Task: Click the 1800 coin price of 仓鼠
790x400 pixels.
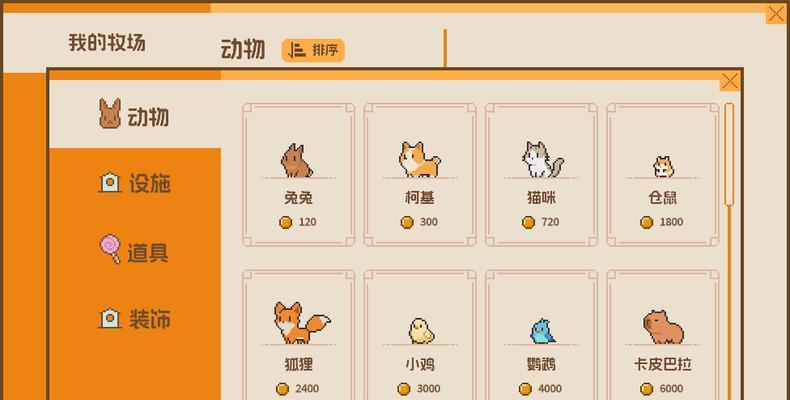Action: click(662, 222)
